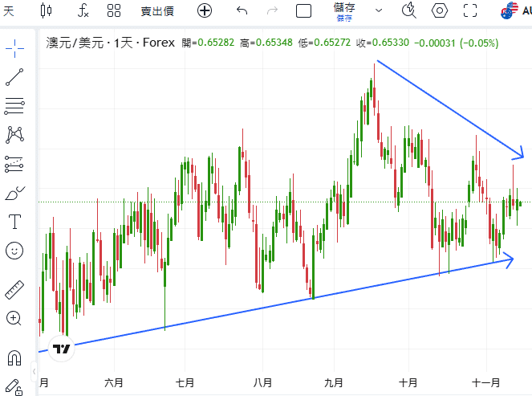Select the forecast and measurement tool
This screenshot has height=396, width=532.
[14, 164]
